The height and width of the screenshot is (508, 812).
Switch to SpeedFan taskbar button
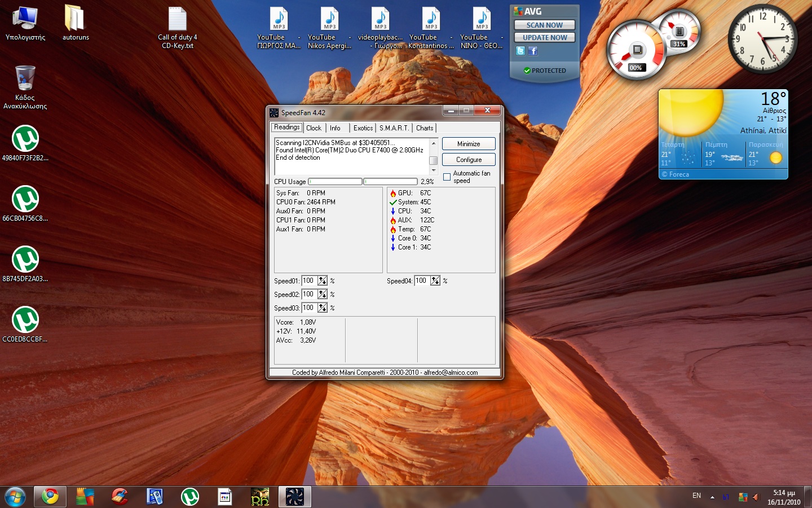(x=295, y=497)
